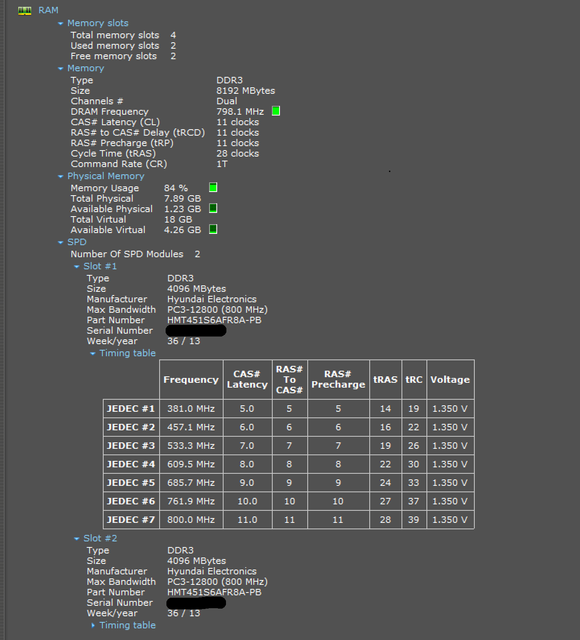Click the CAS# Latency (CL) label

pos(115,122)
